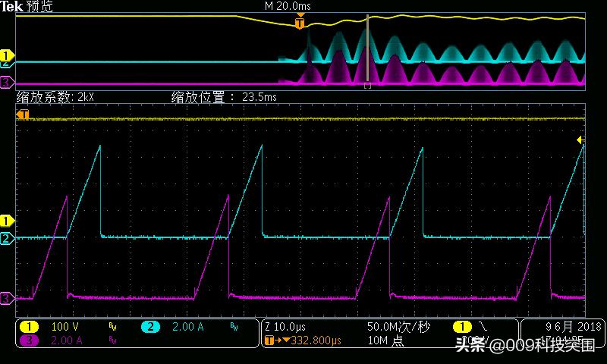
Task: Click the cyan 2.00 A channel 2 scale readout
Action: pos(187,327)
